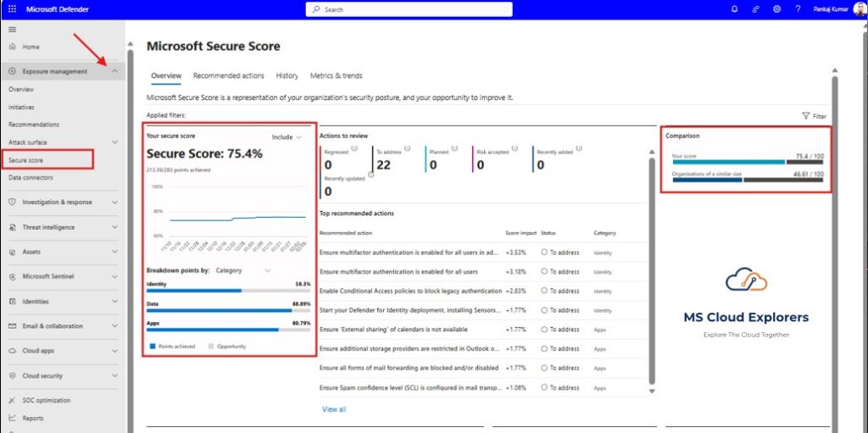Viewport: 868px width, 433px height.
Task: Switch to the Recommended actions tab
Action: (229, 76)
